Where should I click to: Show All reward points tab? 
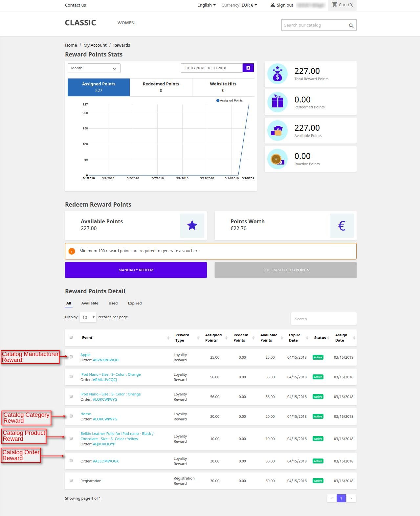click(69, 303)
